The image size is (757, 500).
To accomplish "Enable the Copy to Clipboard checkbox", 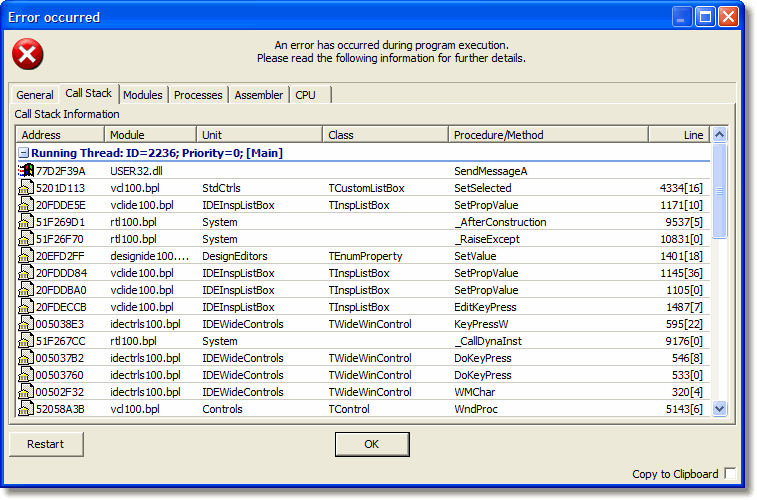I will point(730,473).
